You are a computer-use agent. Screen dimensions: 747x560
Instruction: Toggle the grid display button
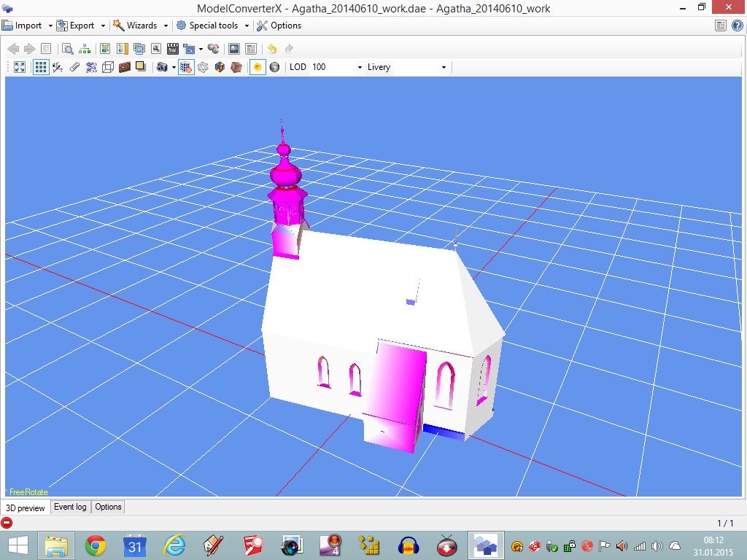[41, 67]
